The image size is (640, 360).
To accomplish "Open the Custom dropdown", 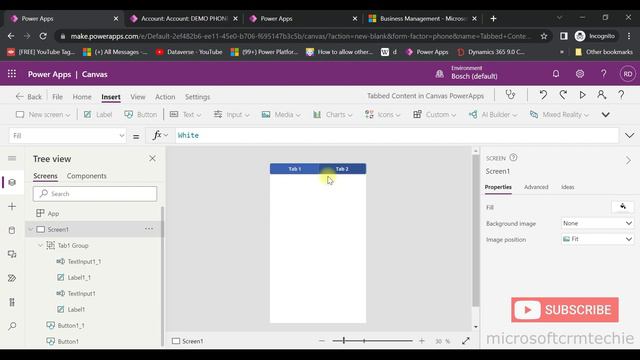I will pyautogui.click(x=434, y=115).
